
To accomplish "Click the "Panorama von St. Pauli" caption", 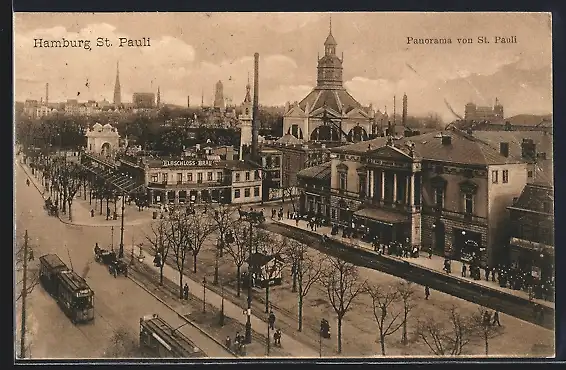I will click(x=462, y=40).
